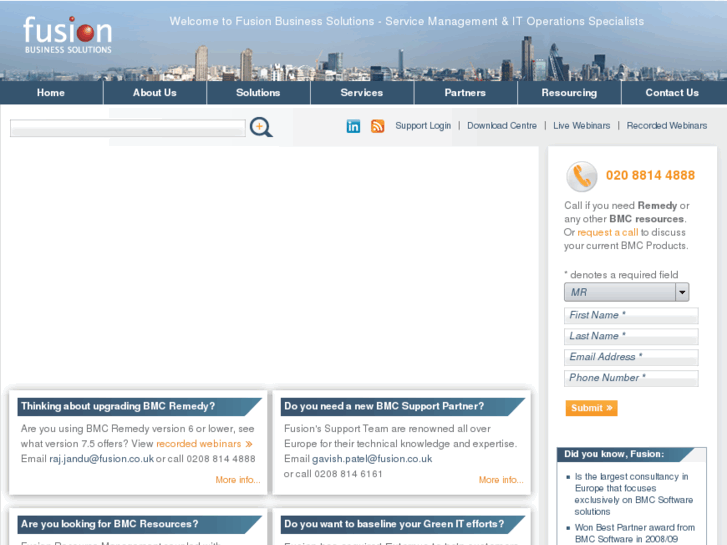Open the Home menu item
The height and width of the screenshot is (545, 727).
(x=51, y=93)
